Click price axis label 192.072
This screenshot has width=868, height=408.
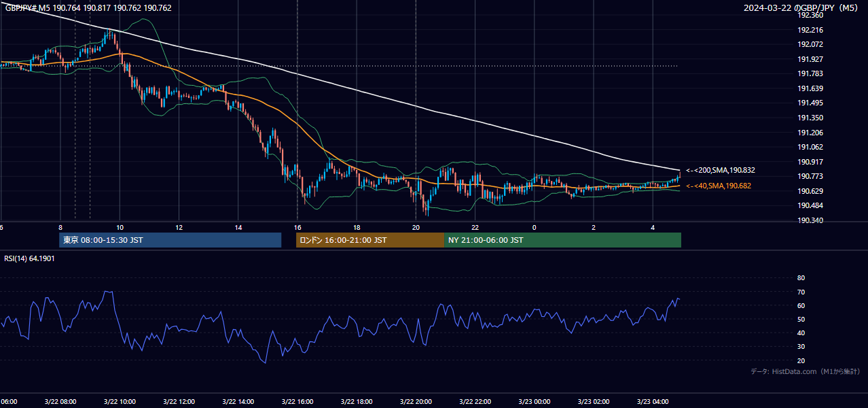click(x=810, y=44)
